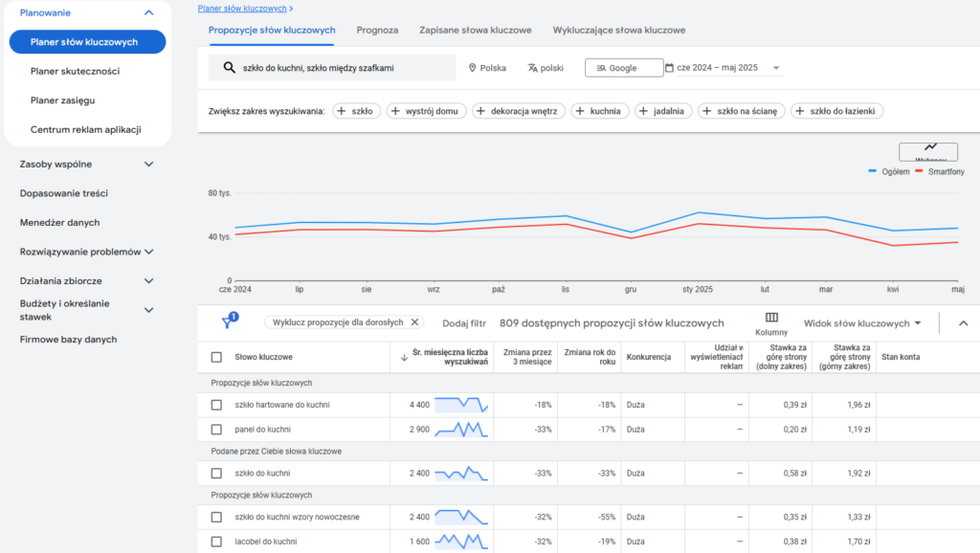This screenshot has width=980, height=553.
Task: Open Firmowe bazy danych in the sidebar
Action: pyautogui.click(x=68, y=340)
